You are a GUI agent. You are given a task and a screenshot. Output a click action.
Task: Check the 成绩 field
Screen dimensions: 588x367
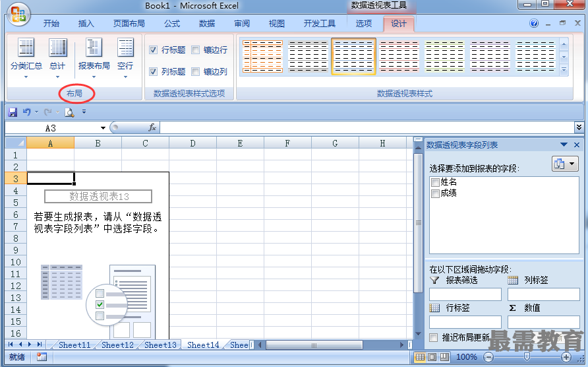point(435,193)
